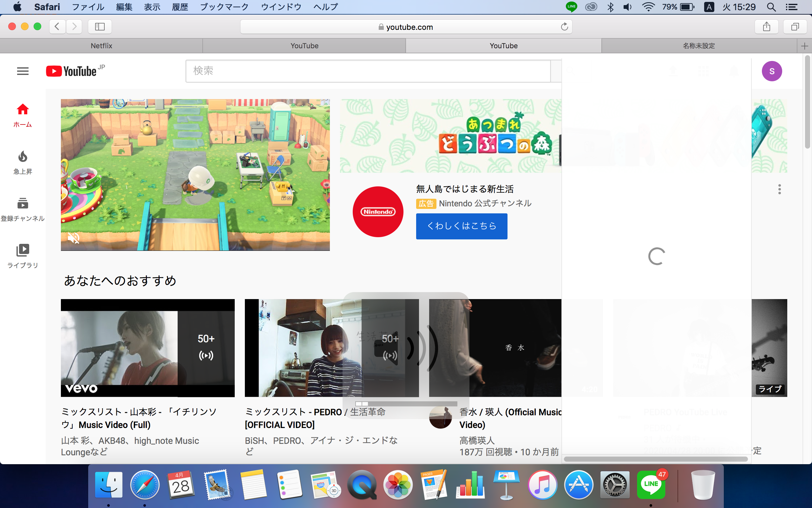Image resolution: width=812 pixels, height=508 pixels.
Task: Open Notification Center list icon
Action: [x=791, y=7]
